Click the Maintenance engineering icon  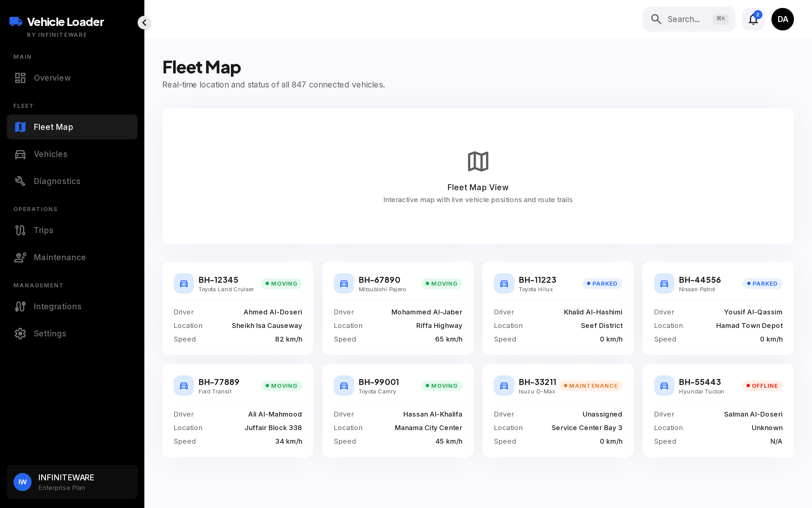20,258
